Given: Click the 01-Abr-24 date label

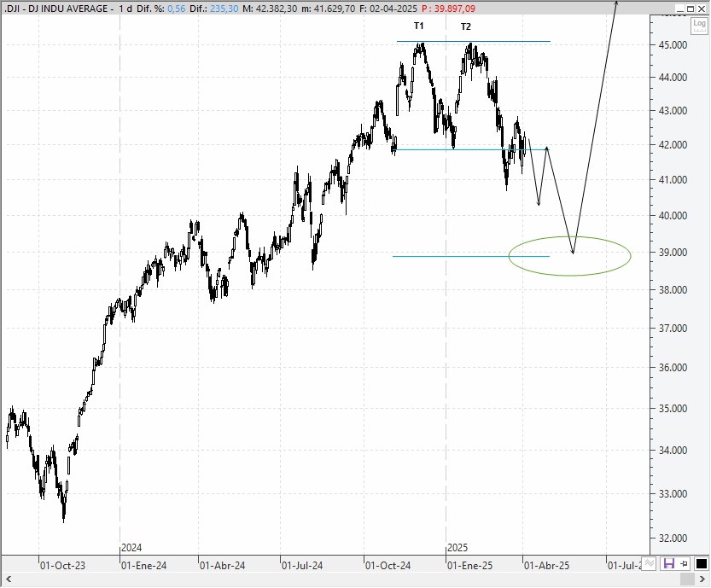Looking at the screenshot, I should [x=222, y=566].
